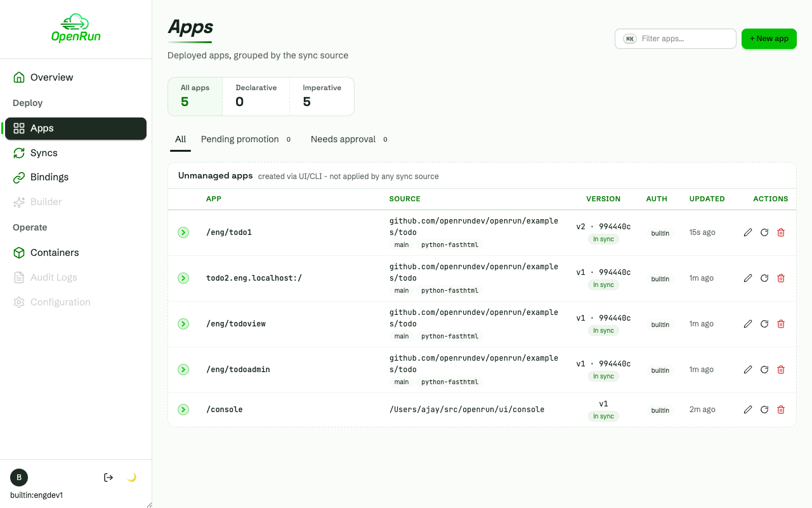
Task: Reload the /eng/todo1 app
Action: click(x=764, y=232)
